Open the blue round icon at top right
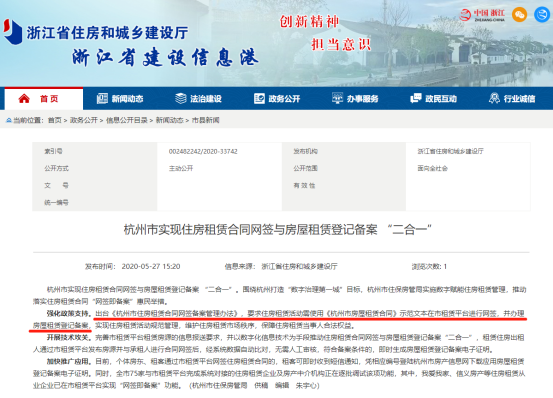 [x=542, y=15]
